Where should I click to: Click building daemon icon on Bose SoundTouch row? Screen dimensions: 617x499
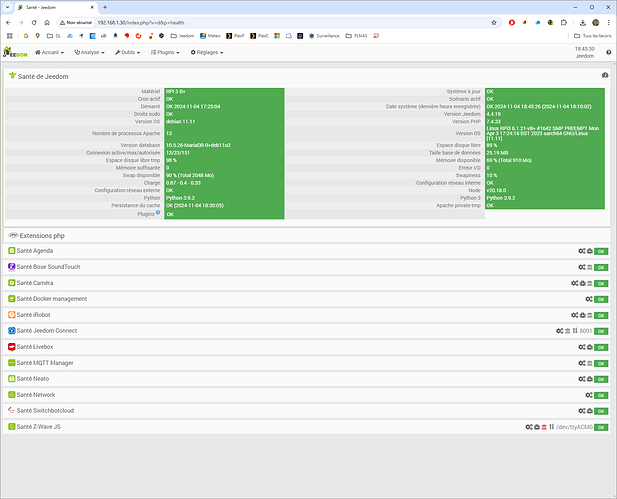589,267
